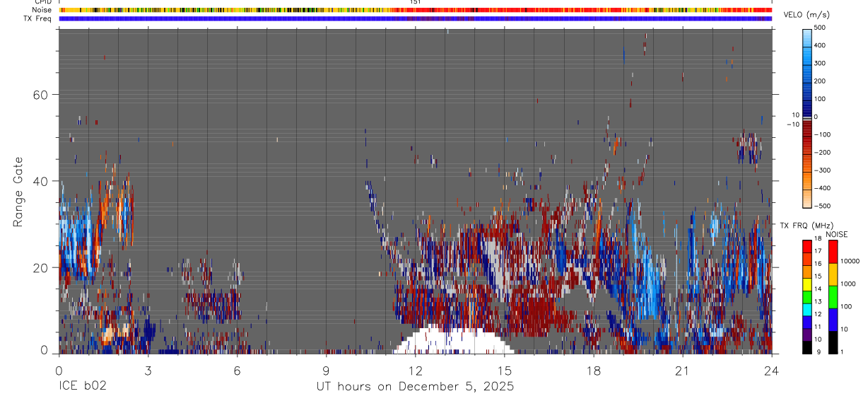This screenshot has height=401, width=868.
Task: Click the 15 tick on UT hours axis
Action: [505, 370]
